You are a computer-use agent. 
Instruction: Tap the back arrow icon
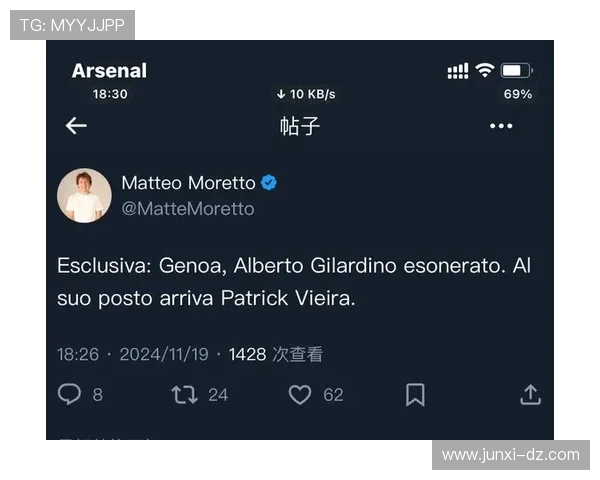(76, 125)
